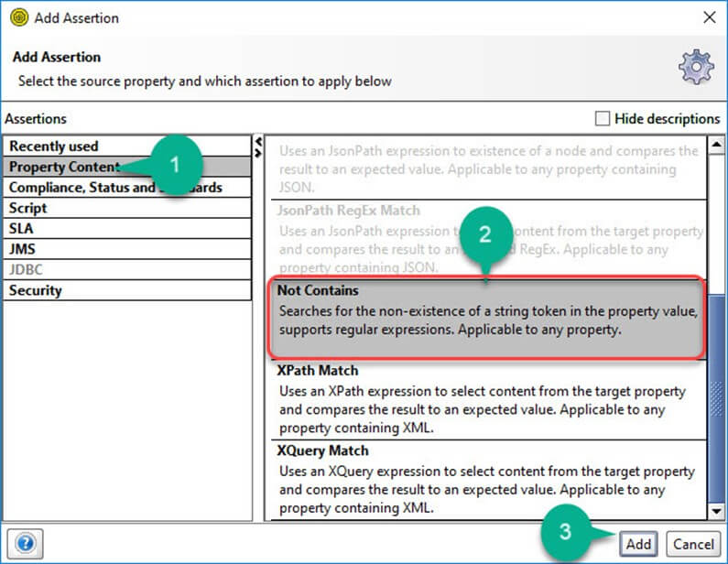Click the settings gear icon

tap(695, 68)
